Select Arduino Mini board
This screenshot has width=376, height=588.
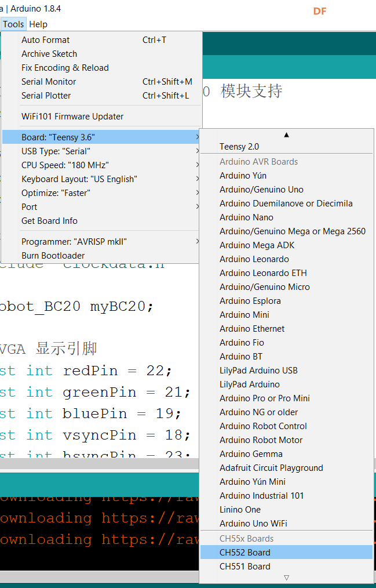tap(287, 314)
